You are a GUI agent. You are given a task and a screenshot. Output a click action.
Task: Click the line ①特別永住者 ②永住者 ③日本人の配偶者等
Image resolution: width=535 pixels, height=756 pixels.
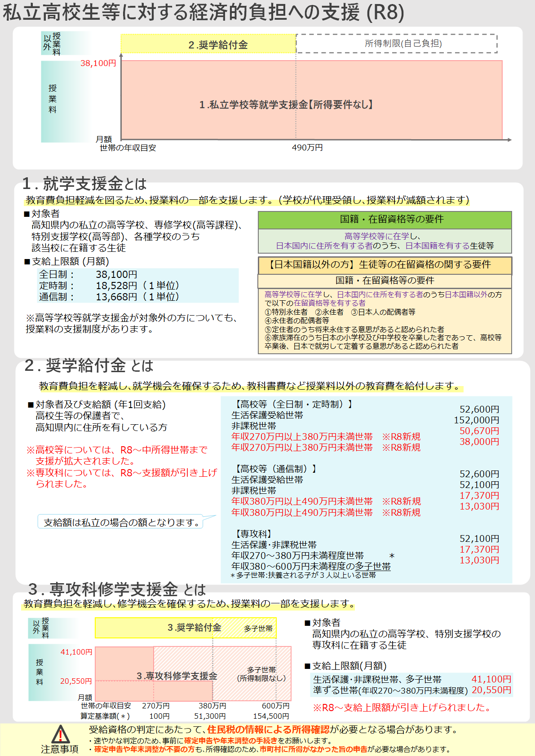(340, 312)
